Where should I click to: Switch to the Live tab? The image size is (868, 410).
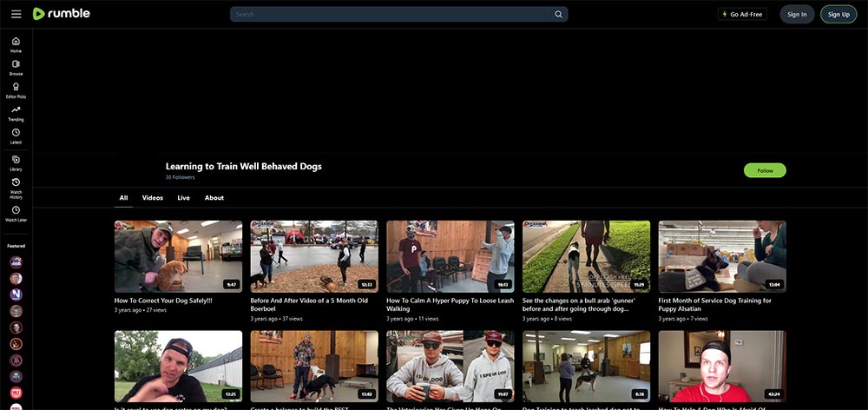[183, 198]
